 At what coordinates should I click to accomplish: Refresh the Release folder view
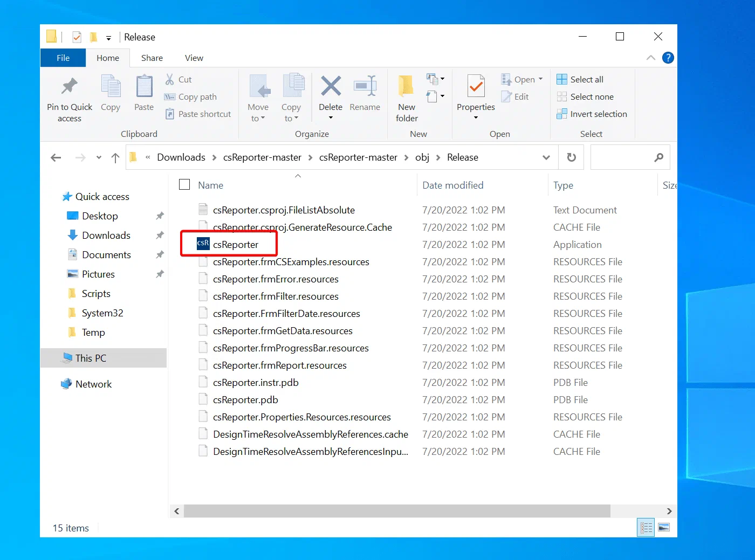pyautogui.click(x=572, y=157)
